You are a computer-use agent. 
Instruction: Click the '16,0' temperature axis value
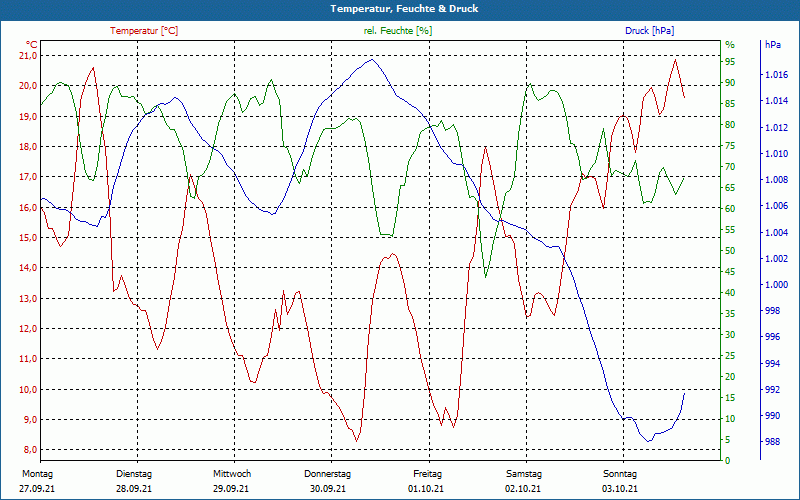coord(28,207)
